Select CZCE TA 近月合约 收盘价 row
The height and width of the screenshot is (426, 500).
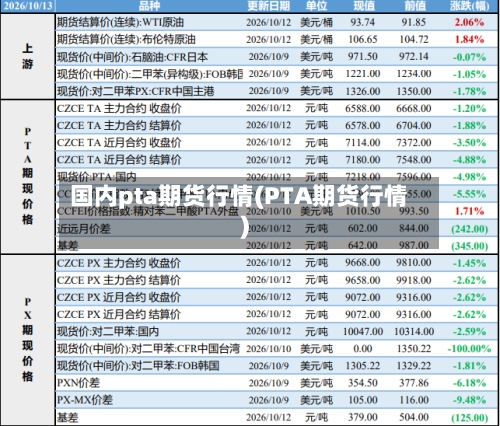277,143
